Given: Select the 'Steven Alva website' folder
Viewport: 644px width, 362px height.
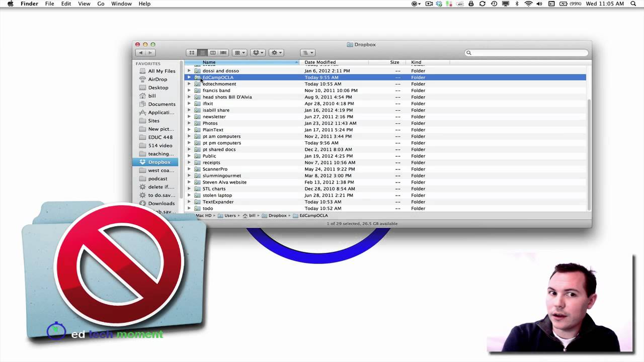Looking at the screenshot, I should [x=385, y=182].
